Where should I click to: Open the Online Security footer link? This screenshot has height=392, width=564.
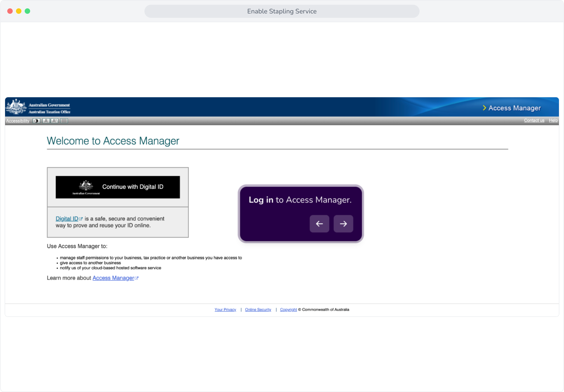[x=258, y=310]
